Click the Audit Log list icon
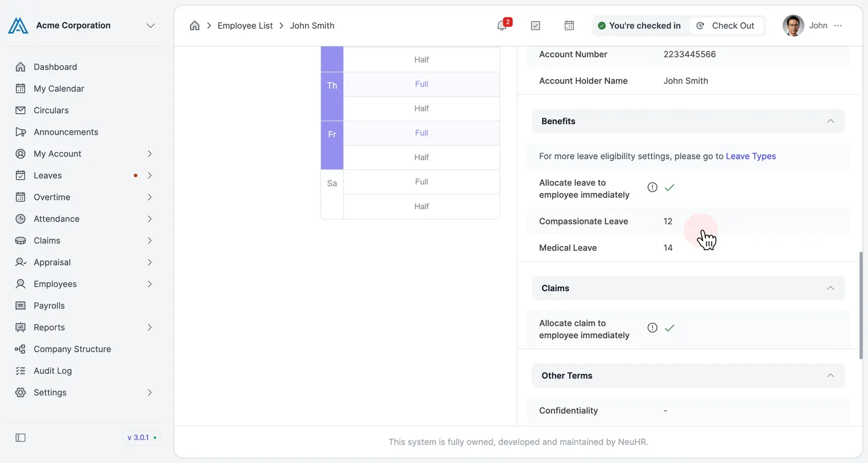The width and height of the screenshot is (868, 463). (x=20, y=371)
